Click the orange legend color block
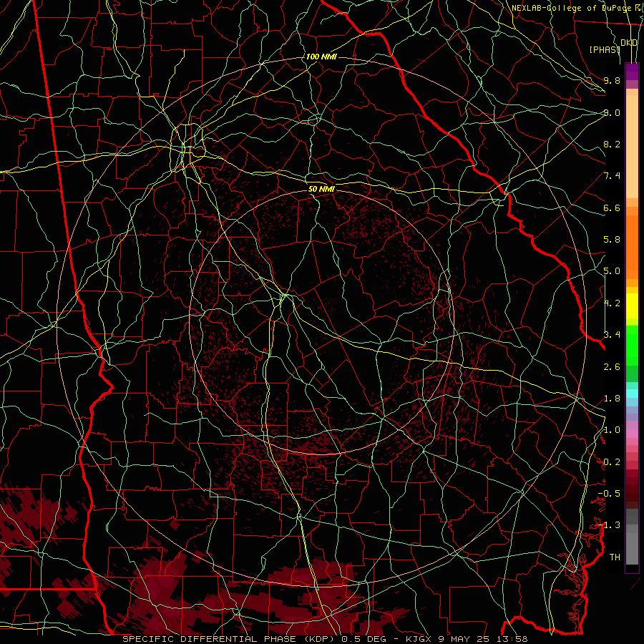Screen dimensions: 644x644 click(x=632, y=247)
